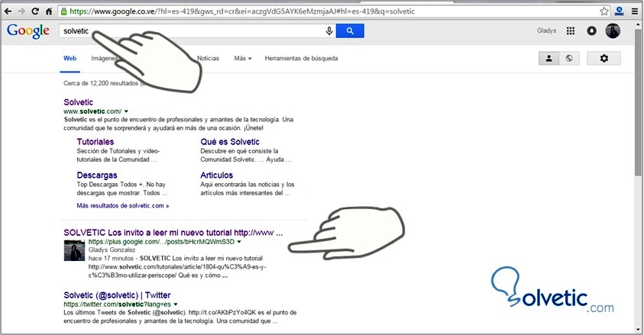
Task: Open the Descargas sitelink
Action: click(x=97, y=175)
